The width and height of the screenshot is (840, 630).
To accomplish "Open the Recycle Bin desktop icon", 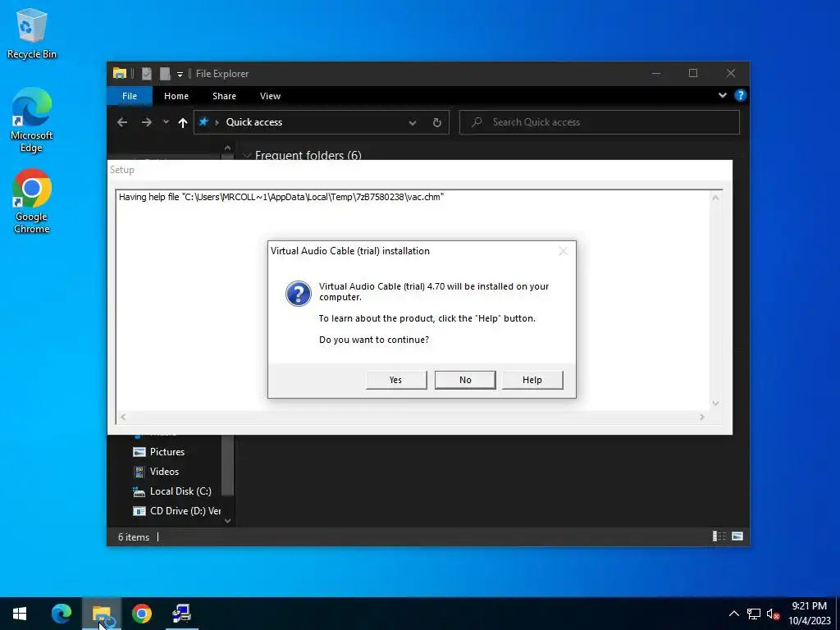I will [32, 34].
